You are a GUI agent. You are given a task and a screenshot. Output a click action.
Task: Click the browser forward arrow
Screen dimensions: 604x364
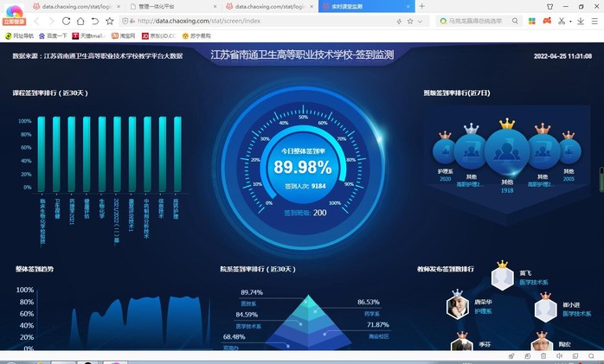point(52,21)
